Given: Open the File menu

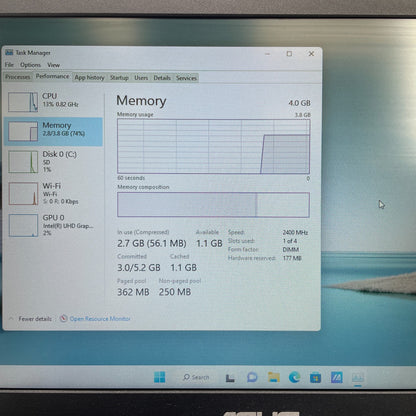Looking at the screenshot, I should pos(9,65).
